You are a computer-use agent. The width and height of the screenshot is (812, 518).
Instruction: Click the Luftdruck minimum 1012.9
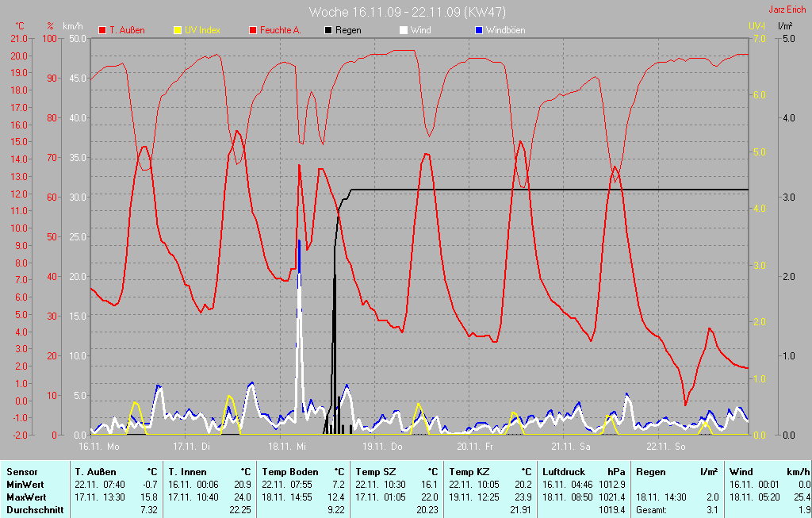[x=613, y=485]
